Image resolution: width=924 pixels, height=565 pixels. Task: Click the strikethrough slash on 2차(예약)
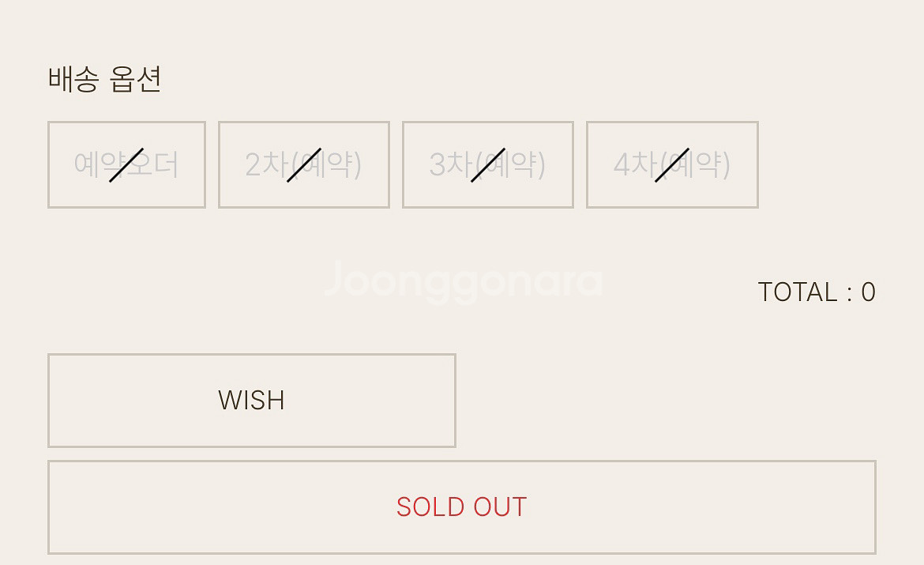point(304,164)
